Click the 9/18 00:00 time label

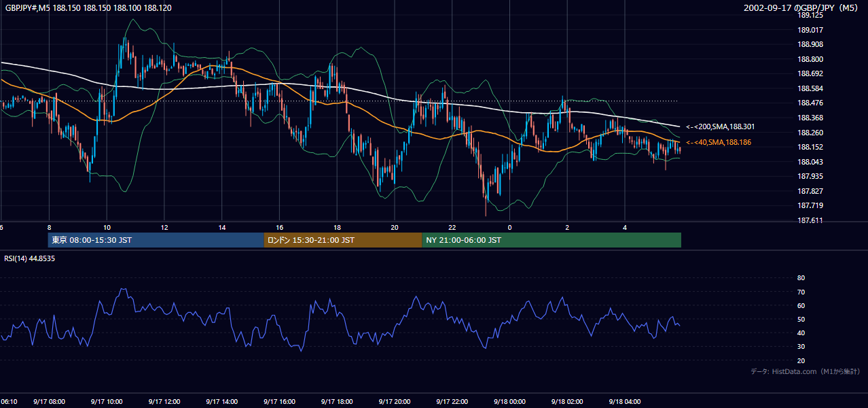point(510,402)
